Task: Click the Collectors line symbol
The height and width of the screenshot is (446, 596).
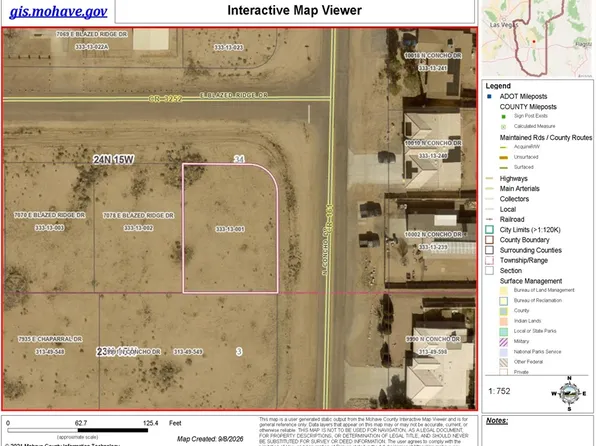Action: (490, 199)
